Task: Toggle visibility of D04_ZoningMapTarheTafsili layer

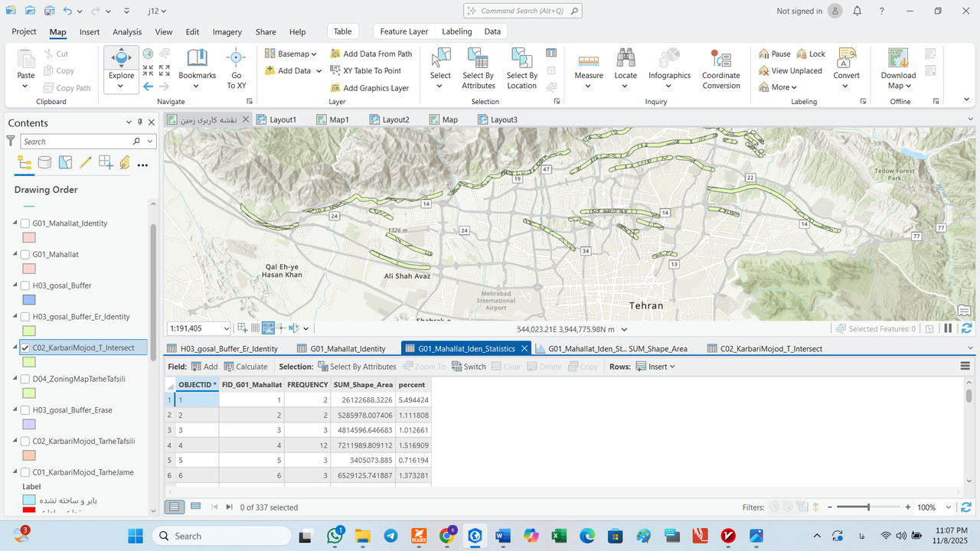Action: (x=25, y=379)
